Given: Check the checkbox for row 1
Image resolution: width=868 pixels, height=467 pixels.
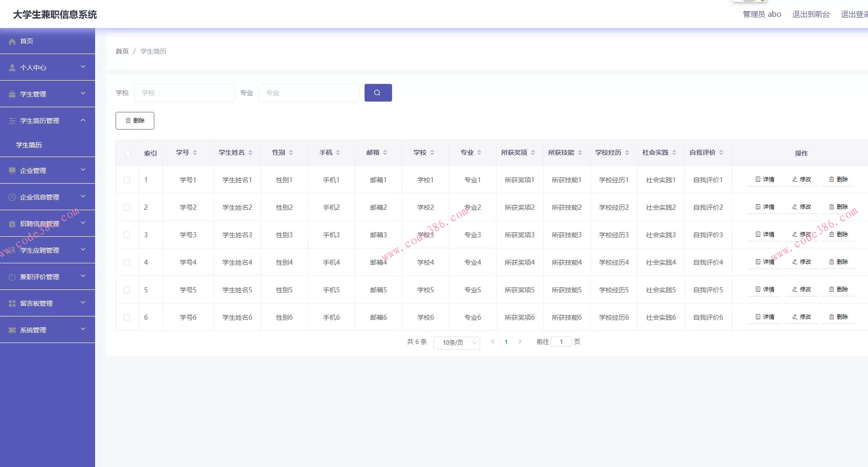Looking at the screenshot, I should pyautogui.click(x=127, y=180).
